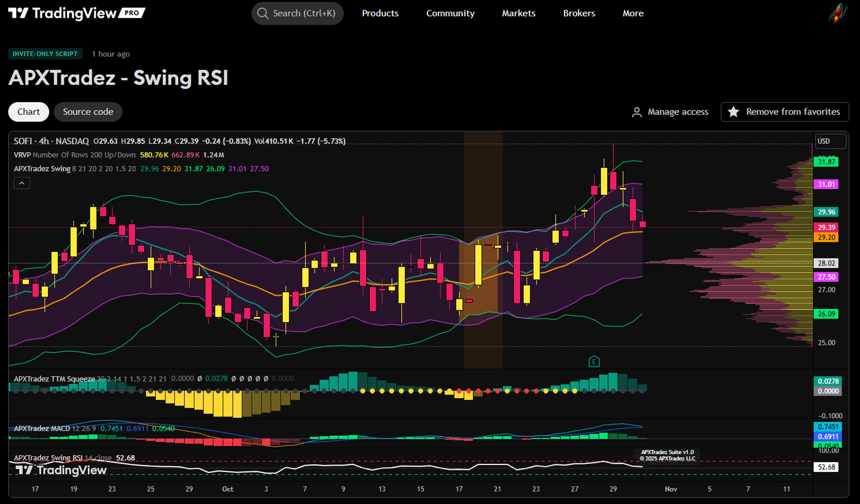This screenshot has height=504, width=860.
Task: Open the Brokers menu
Action: click(579, 13)
